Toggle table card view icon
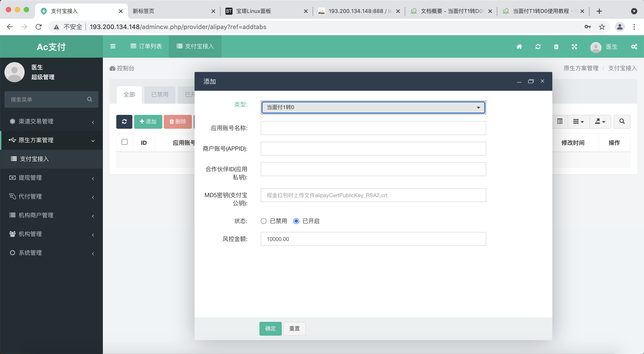The width and height of the screenshot is (644, 354). point(560,121)
